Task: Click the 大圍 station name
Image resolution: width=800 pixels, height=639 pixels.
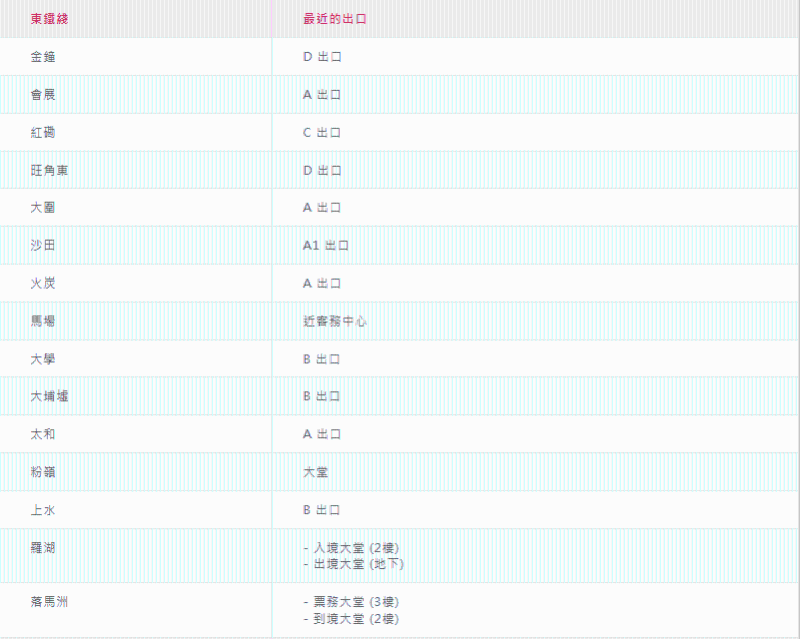Action: click(x=43, y=208)
